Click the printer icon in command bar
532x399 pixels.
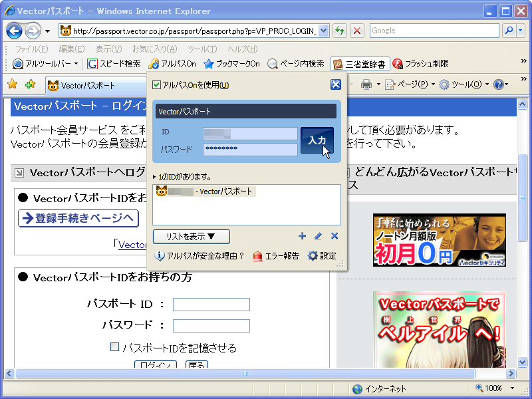366,84
